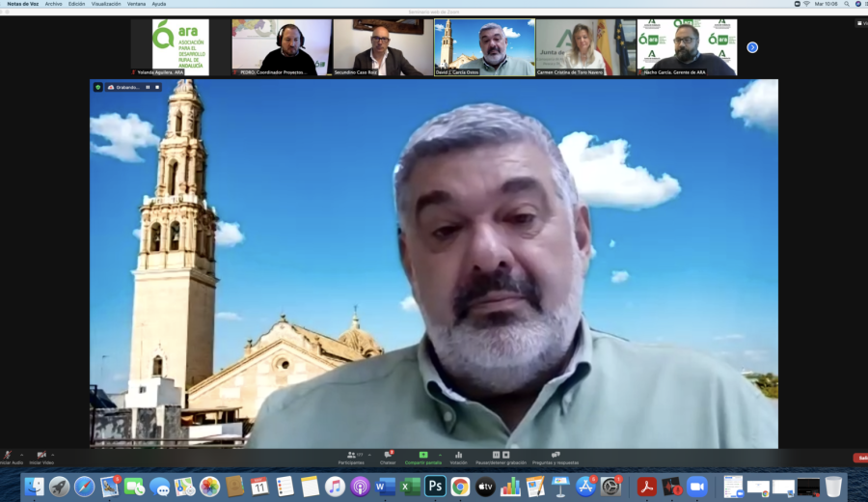Open Messages from the Dock
Screen dimensions: 868x502
pos(159,488)
